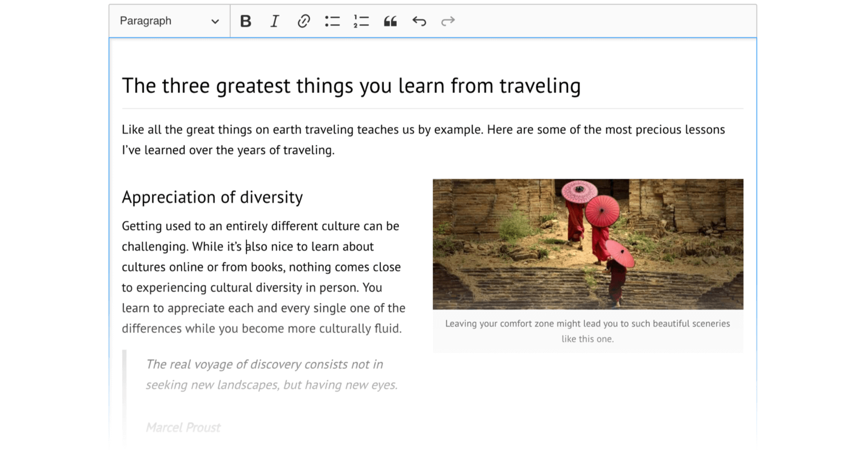Click into the introductory paragraph
The height and width of the screenshot is (474, 868).
coord(357,130)
